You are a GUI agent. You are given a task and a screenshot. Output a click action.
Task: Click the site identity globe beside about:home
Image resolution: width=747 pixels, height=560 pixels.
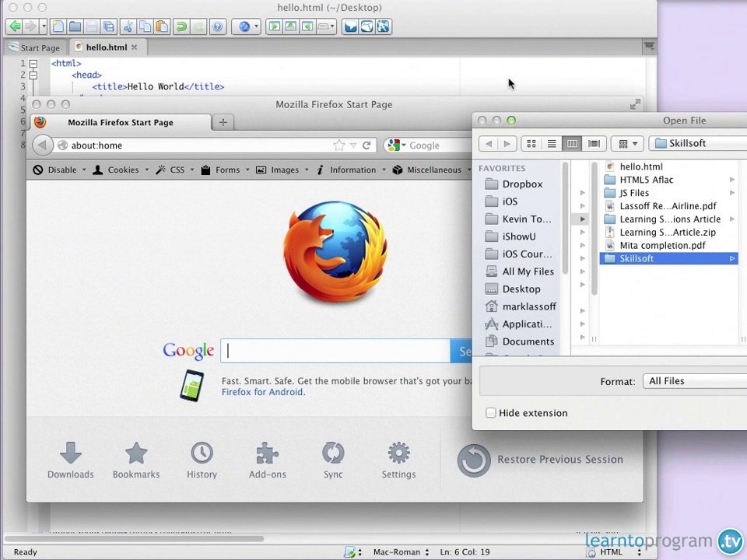pos(62,145)
